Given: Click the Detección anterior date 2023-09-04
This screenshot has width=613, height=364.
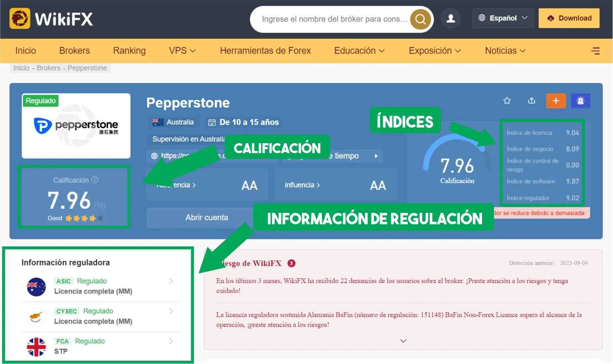Looking at the screenshot, I should 574,263.
